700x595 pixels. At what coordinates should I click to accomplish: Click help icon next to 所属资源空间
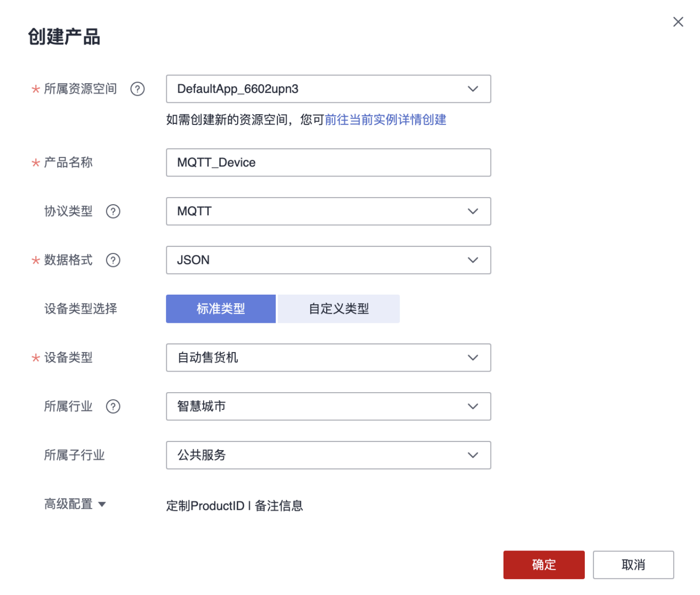click(138, 89)
